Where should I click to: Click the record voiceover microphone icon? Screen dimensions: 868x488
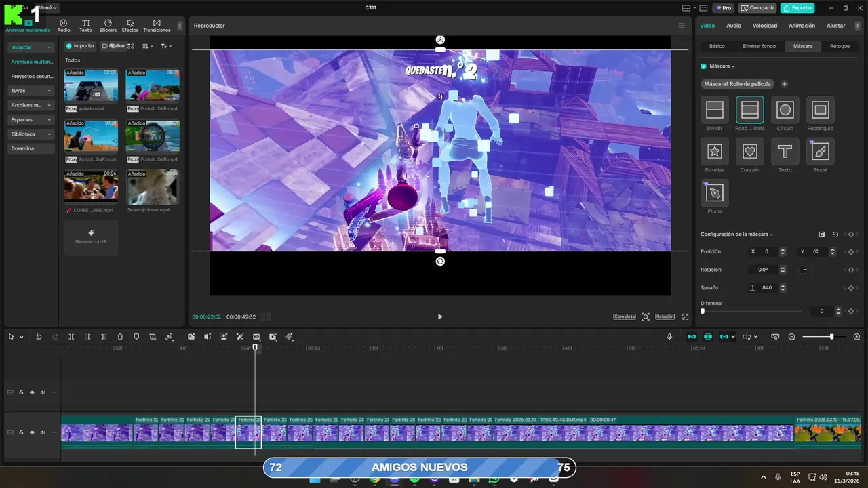tap(669, 337)
